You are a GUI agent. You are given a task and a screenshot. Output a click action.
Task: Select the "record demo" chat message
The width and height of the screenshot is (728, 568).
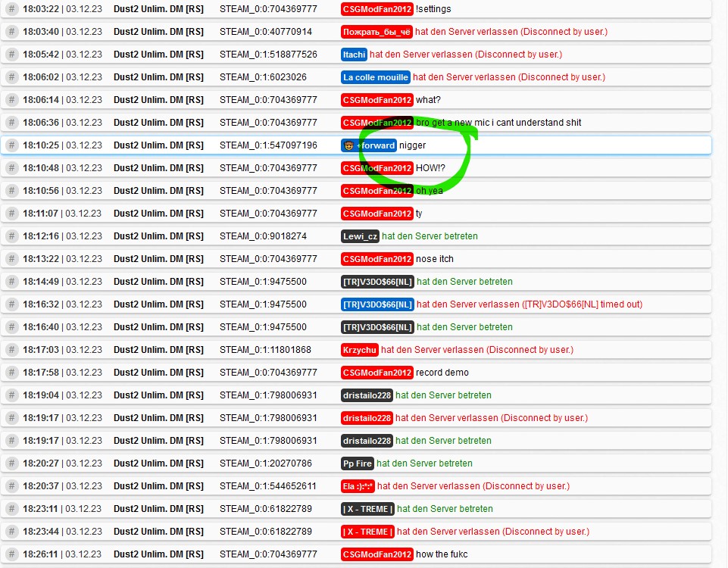(442, 373)
